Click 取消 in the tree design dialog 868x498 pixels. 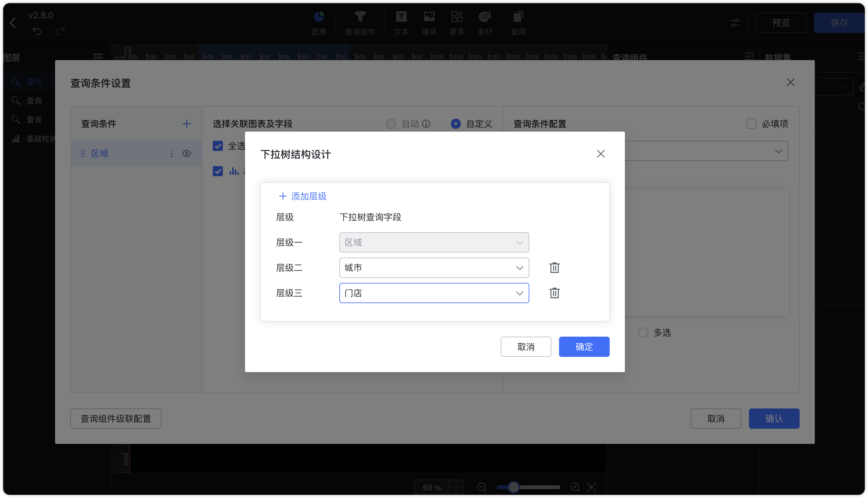pos(526,347)
